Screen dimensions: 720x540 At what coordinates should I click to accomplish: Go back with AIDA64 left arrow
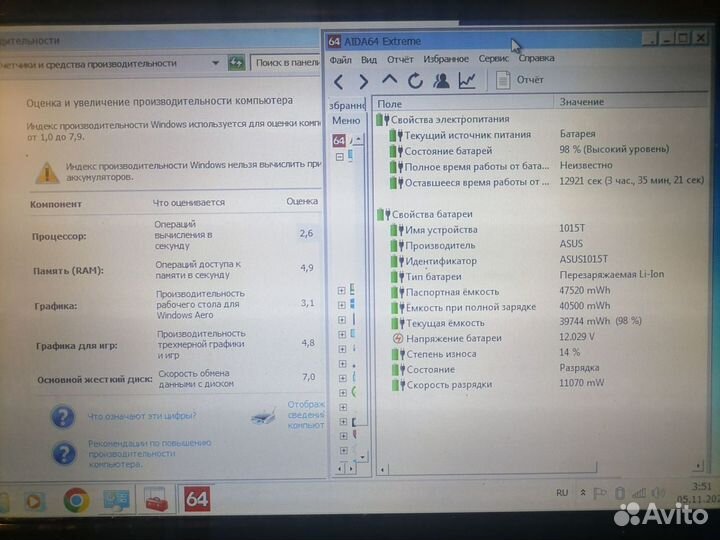pos(339,82)
